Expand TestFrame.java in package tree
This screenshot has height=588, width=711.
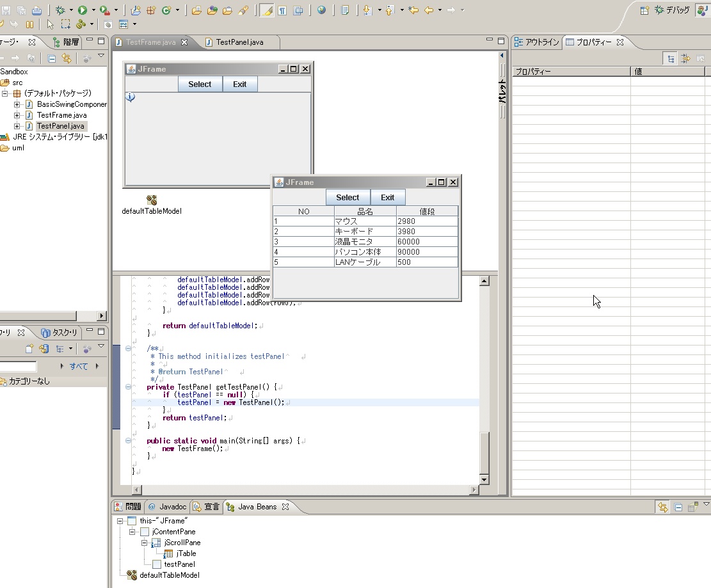coord(17,115)
